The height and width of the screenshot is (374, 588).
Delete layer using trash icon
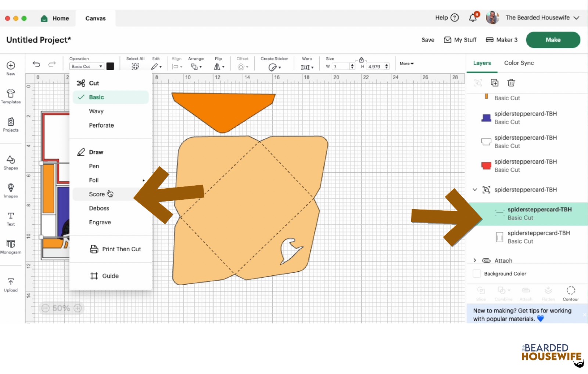point(511,83)
